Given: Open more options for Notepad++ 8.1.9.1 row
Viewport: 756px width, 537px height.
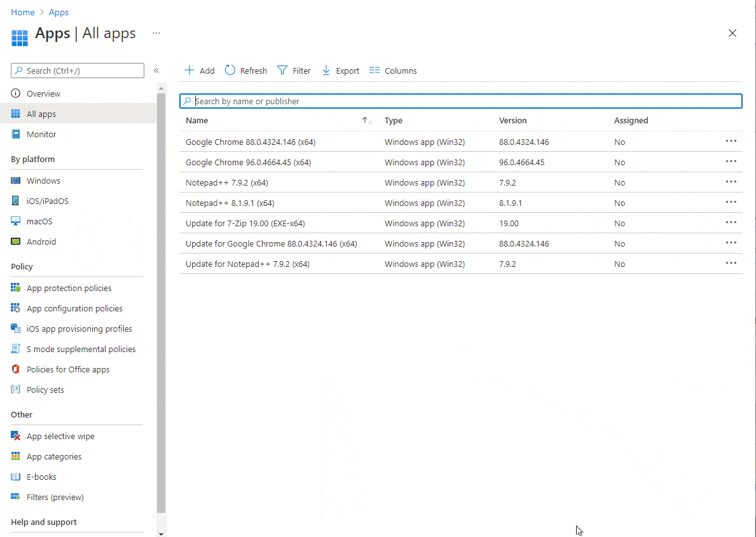Looking at the screenshot, I should coord(731,202).
